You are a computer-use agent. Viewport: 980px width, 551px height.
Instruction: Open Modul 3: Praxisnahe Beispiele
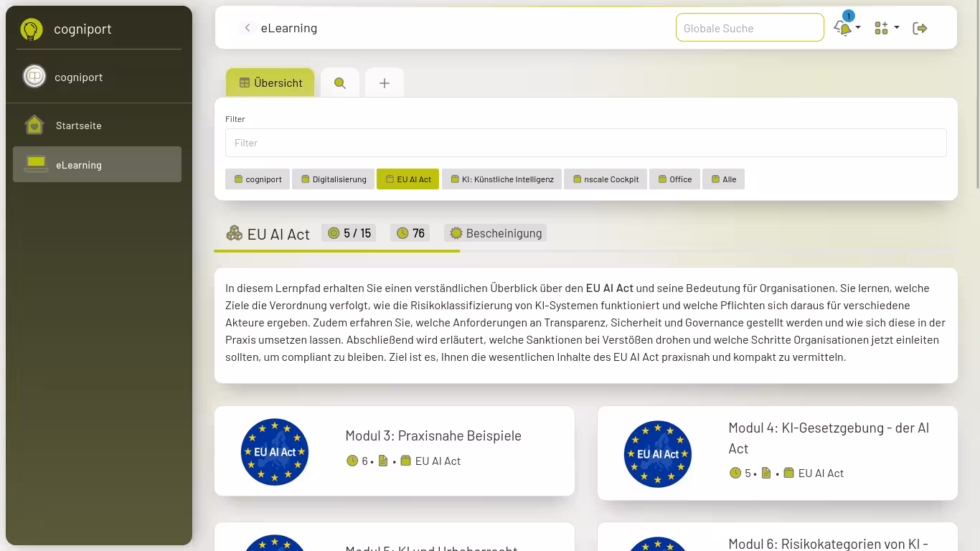433,435
